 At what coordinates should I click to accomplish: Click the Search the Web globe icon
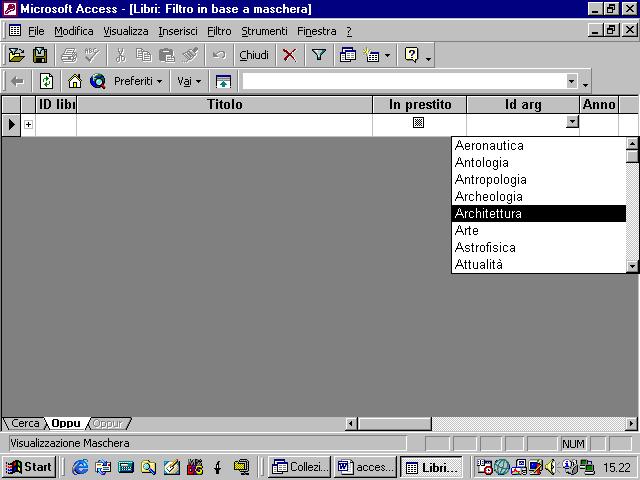pyautogui.click(x=98, y=81)
